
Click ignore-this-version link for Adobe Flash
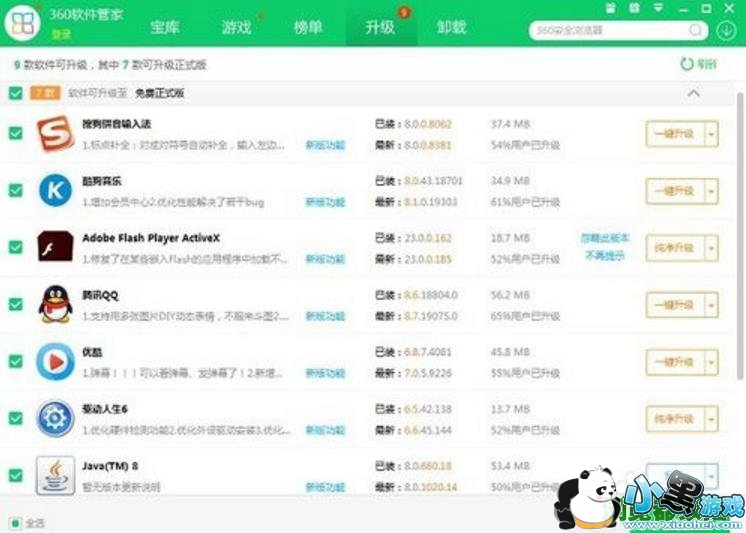pyautogui.click(x=605, y=238)
